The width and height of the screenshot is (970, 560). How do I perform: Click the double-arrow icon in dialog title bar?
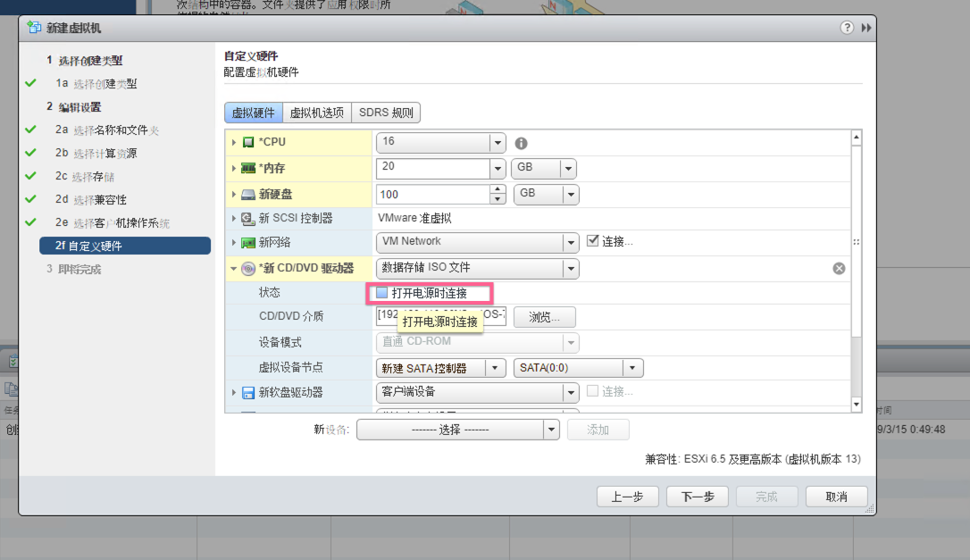(x=865, y=28)
